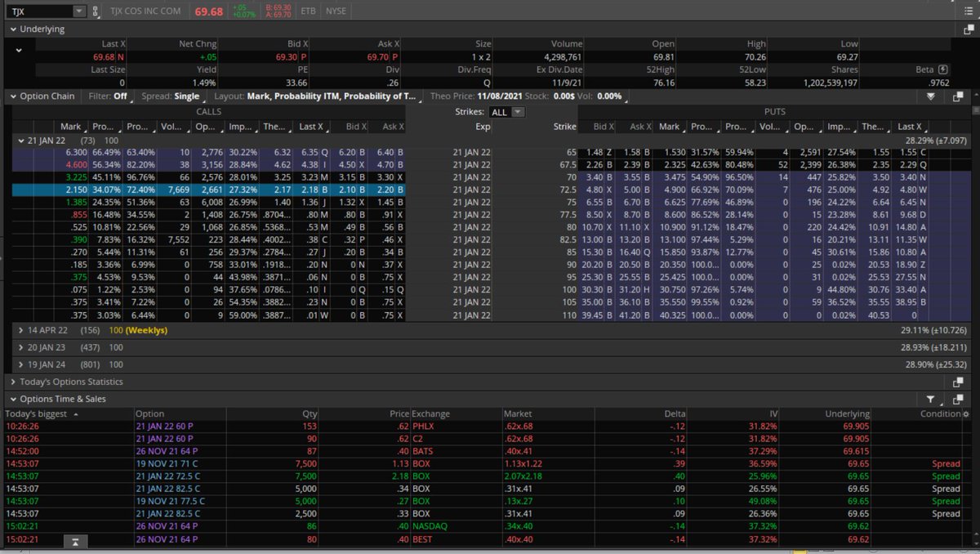The image size is (980, 554).
Task: Sort by the Delta column in Time & Sales
Action: [x=674, y=414]
